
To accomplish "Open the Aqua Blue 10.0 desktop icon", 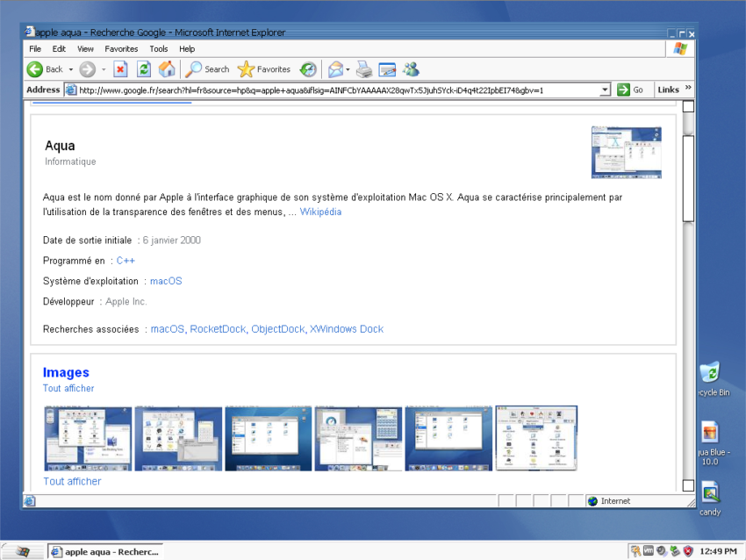I will (710, 432).
